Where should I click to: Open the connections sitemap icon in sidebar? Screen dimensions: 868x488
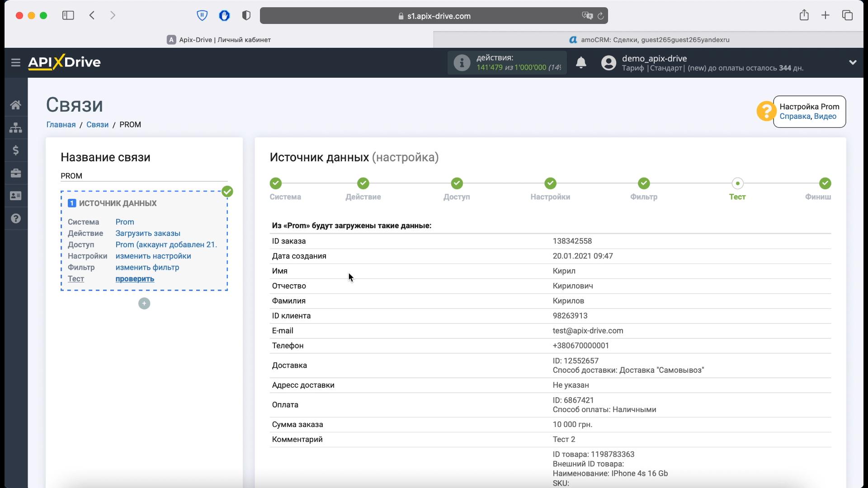pyautogui.click(x=16, y=127)
